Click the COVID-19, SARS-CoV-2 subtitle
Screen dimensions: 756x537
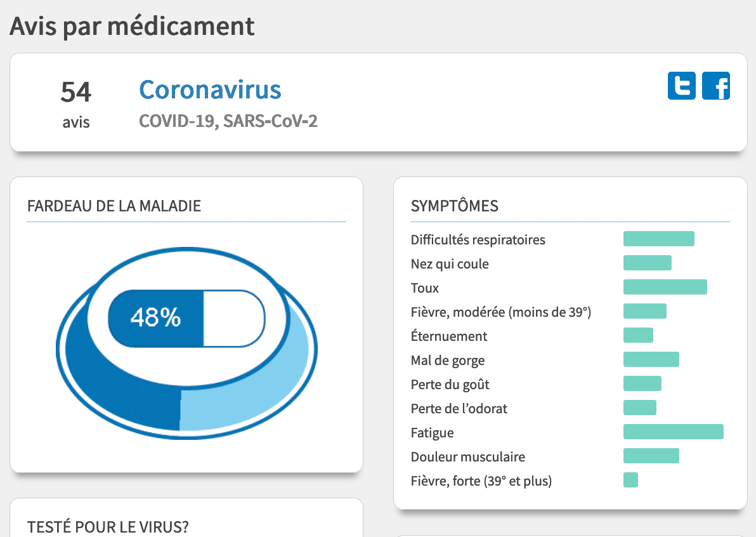[x=228, y=121]
